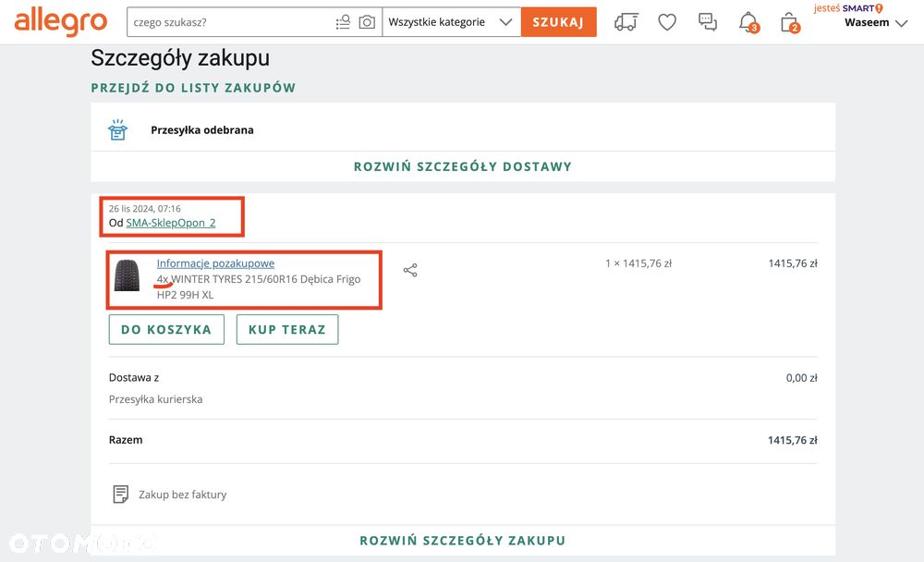View notifications with the bell icon
Screen dimensions: 924x562
pyautogui.click(x=748, y=22)
